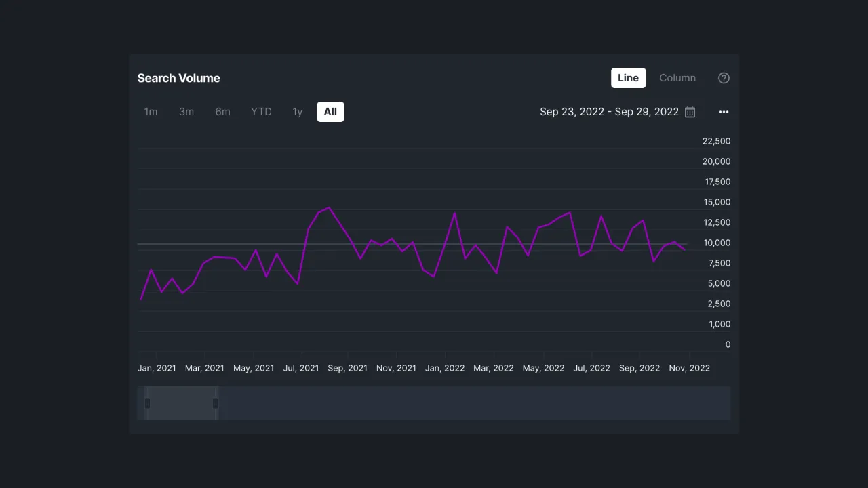Click the May, 2021 axis label
Viewport: 868px width, 488px height.
pos(254,368)
